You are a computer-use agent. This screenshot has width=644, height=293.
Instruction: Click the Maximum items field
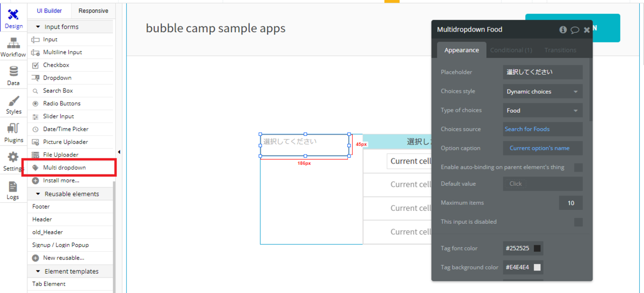click(x=570, y=203)
